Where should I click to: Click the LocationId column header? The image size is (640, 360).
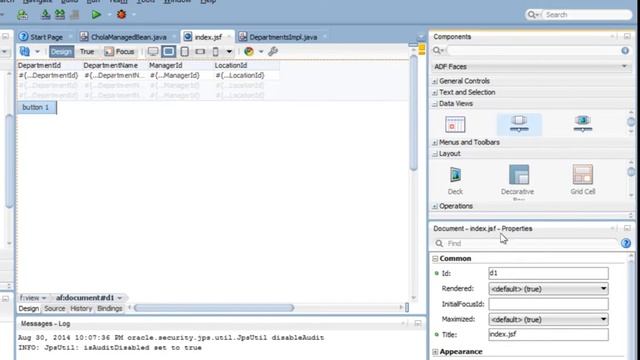point(231,65)
